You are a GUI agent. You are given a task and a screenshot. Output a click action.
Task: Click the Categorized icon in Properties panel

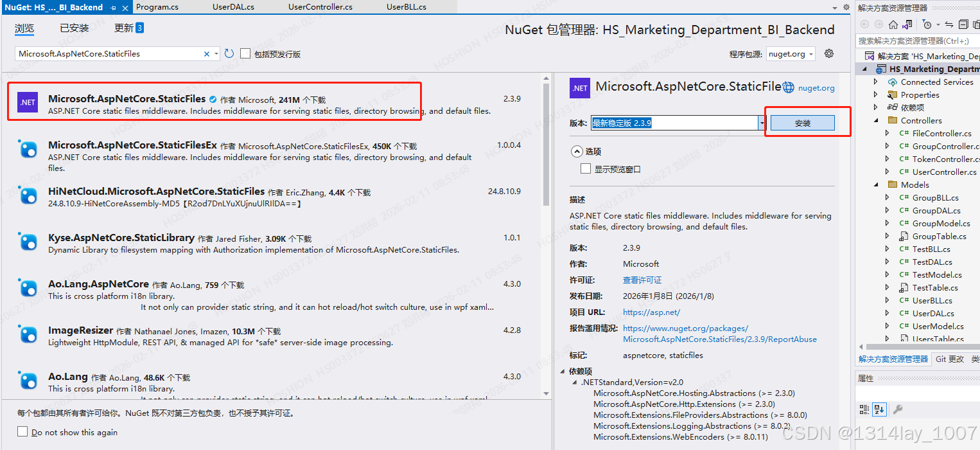coord(864,409)
